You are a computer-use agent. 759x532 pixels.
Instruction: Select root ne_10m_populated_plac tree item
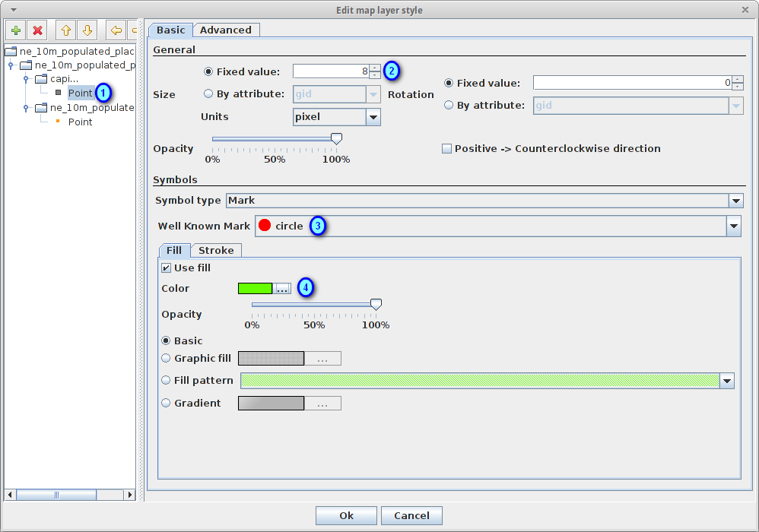pyautogui.click(x=77, y=51)
